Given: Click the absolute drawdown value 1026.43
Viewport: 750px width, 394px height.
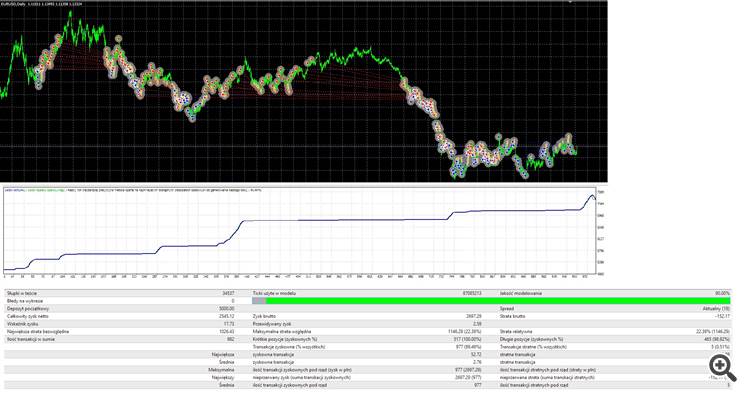Looking at the screenshot, I should (x=227, y=331).
